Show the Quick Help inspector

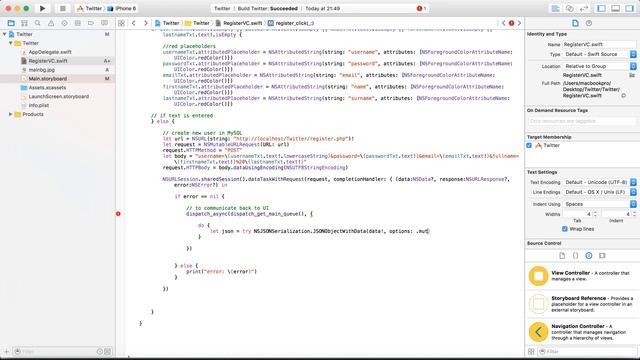tap(589, 23)
